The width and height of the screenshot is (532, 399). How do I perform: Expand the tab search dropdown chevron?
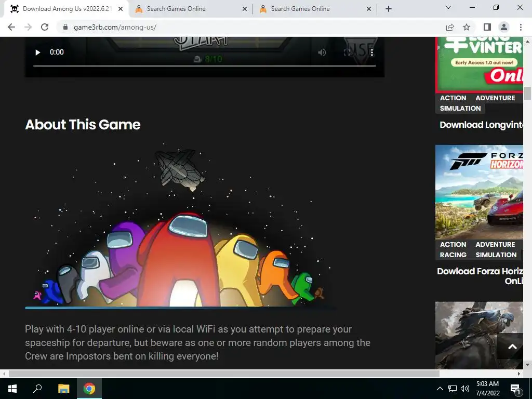[448, 7]
